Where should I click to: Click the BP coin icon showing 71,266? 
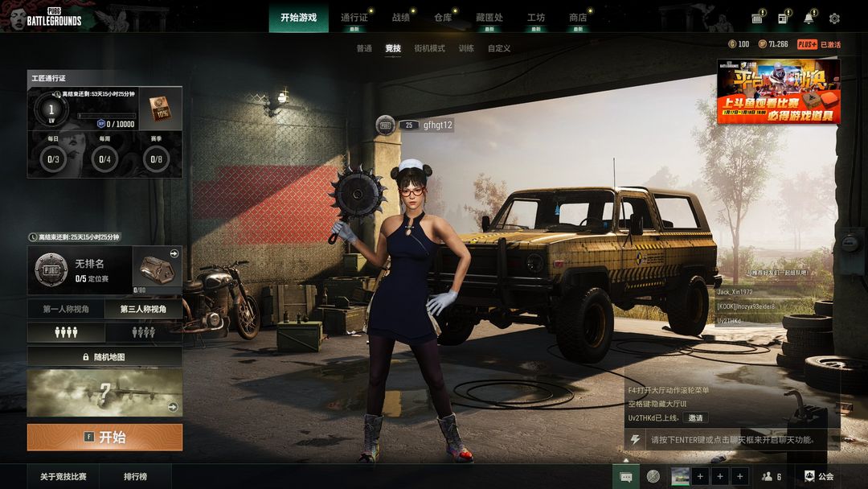point(762,44)
